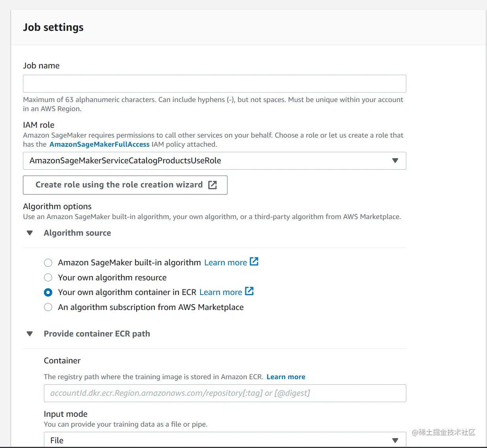487x448 pixels.
Task: Select Your own algorithm resource option
Action: 48,278
